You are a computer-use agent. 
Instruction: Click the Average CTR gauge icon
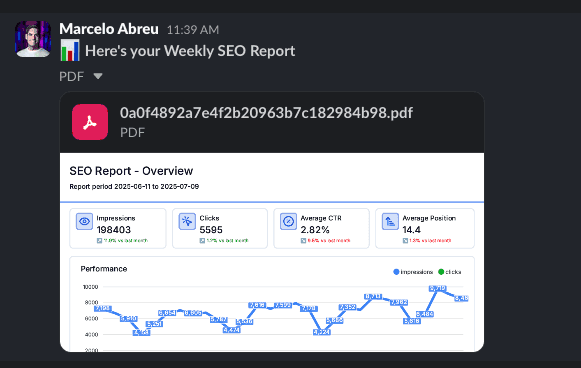pos(288,221)
